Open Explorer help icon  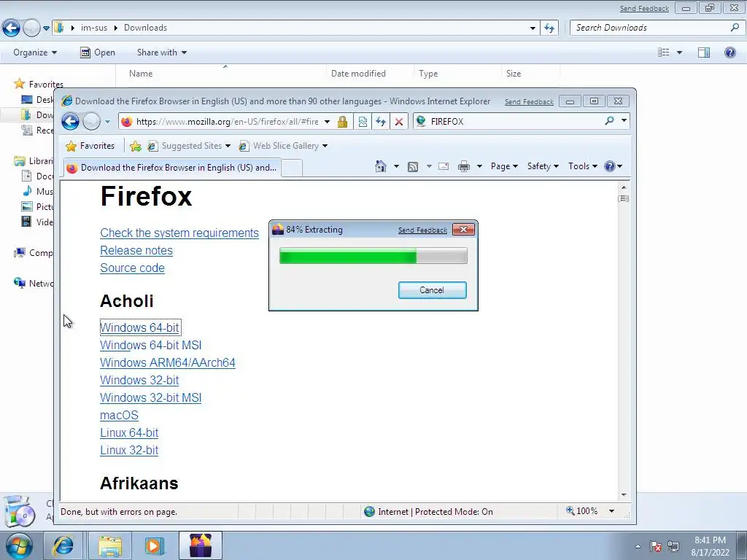coord(729,52)
